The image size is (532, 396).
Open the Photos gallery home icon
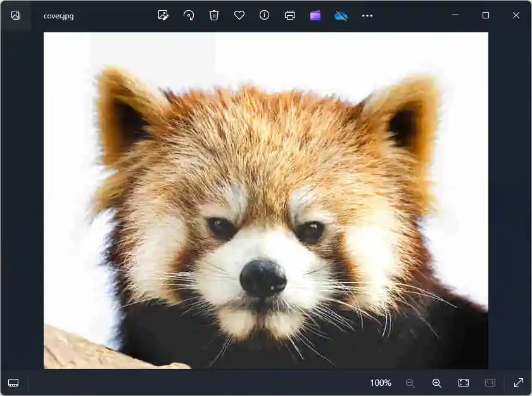[x=16, y=15]
